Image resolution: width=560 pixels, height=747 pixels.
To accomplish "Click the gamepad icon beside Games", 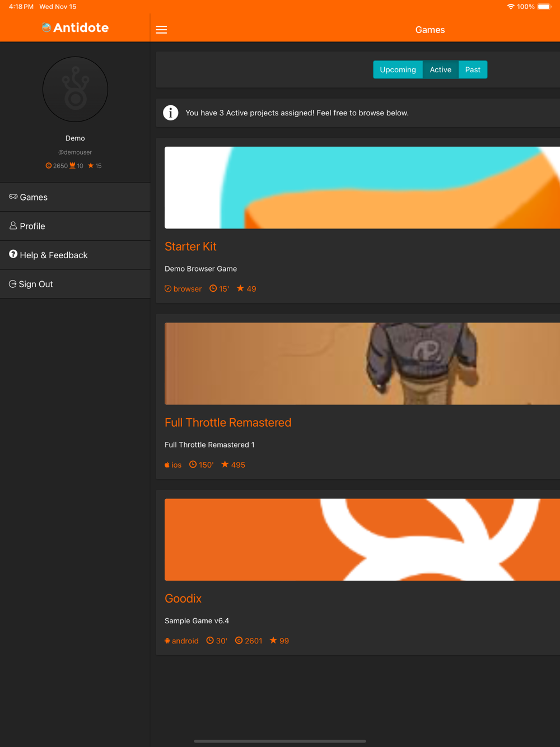I will (x=13, y=197).
